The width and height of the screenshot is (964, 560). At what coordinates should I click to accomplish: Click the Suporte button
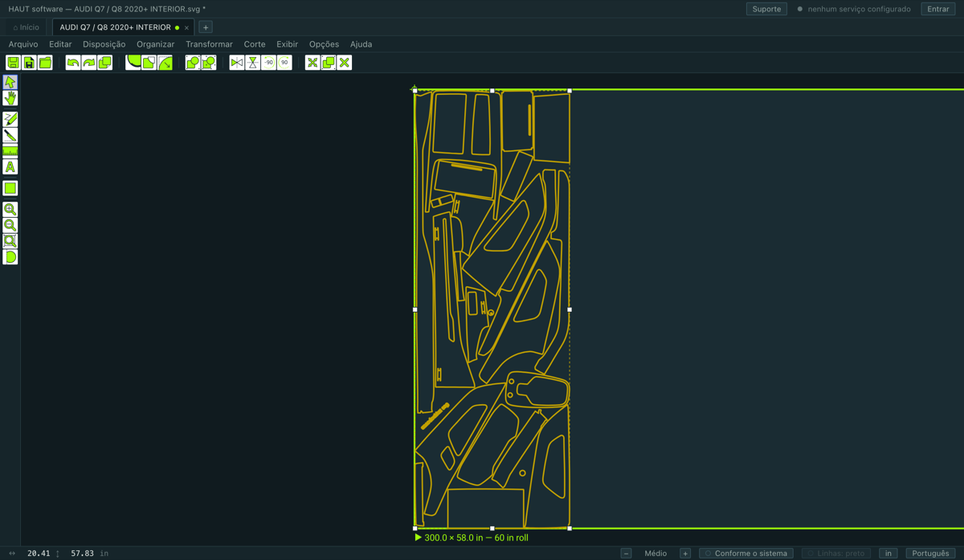click(x=766, y=9)
